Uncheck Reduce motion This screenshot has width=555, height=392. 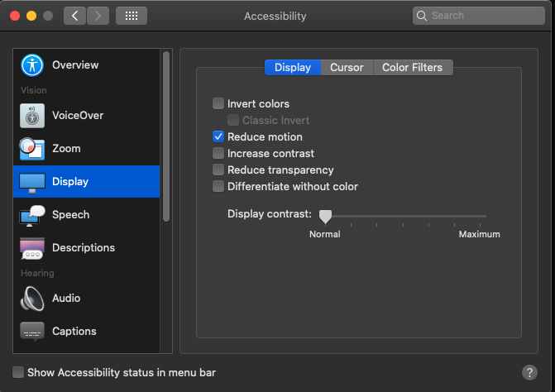pos(218,137)
